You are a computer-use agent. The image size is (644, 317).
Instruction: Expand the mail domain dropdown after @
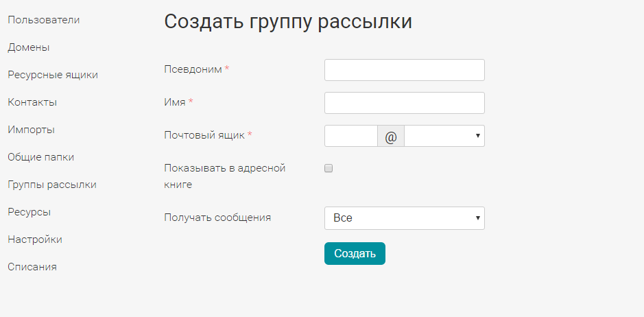point(444,136)
